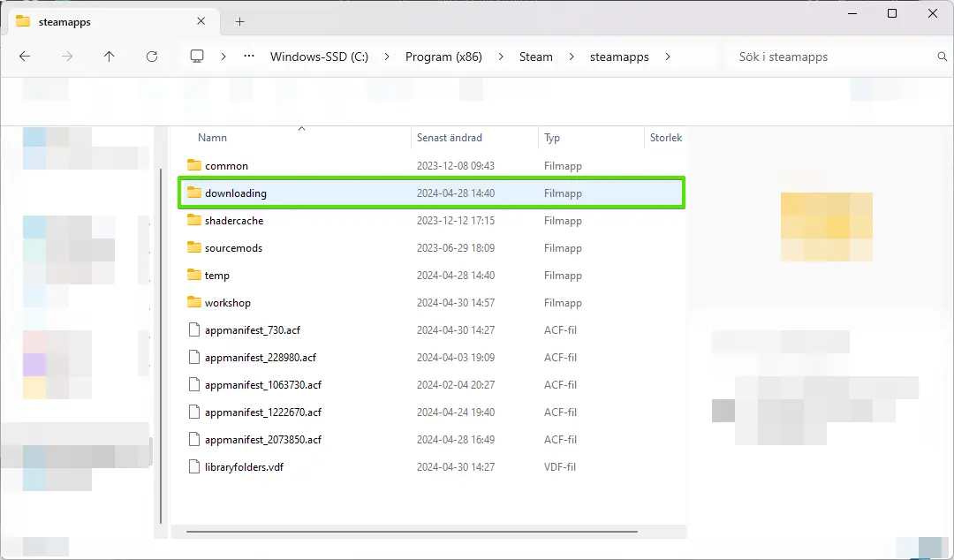Image resolution: width=954 pixels, height=560 pixels.
Task: Select the file name appmanifest_228980.acf
Action: 261,358
